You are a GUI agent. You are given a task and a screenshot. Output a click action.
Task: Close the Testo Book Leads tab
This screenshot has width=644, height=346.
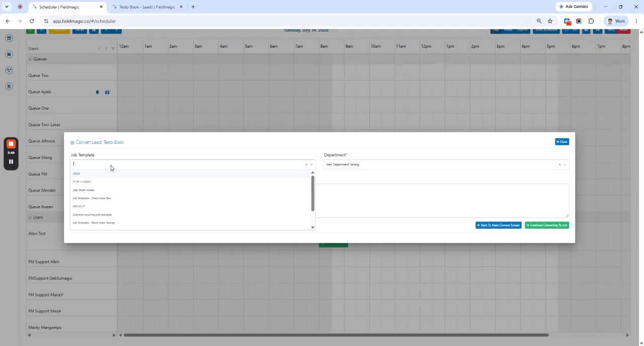(x=181, y=7)
